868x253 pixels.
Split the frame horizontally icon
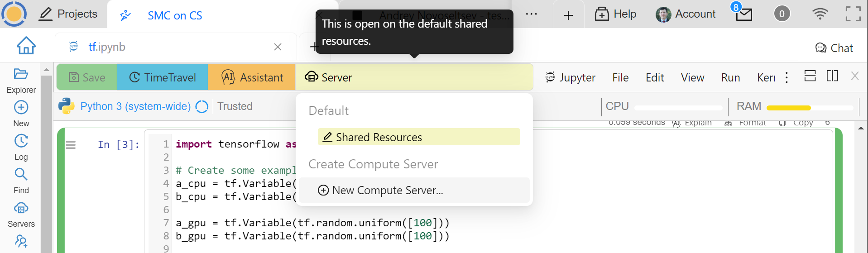810,76
